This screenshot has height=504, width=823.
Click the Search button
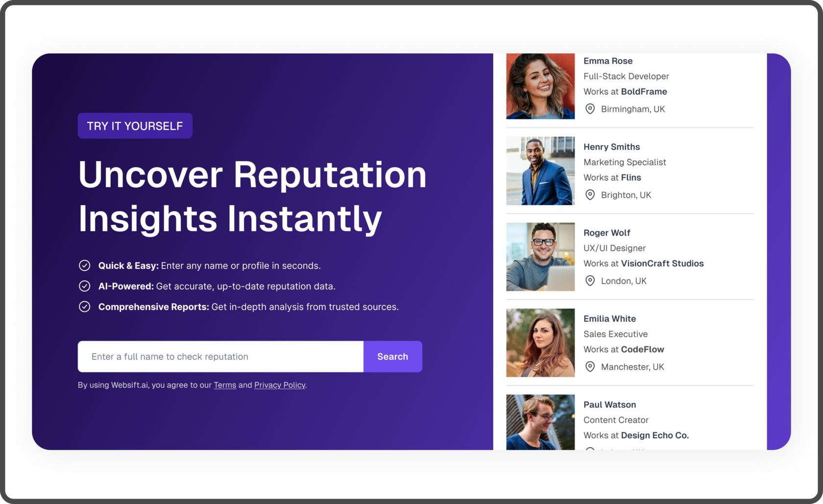click(392, 357)
